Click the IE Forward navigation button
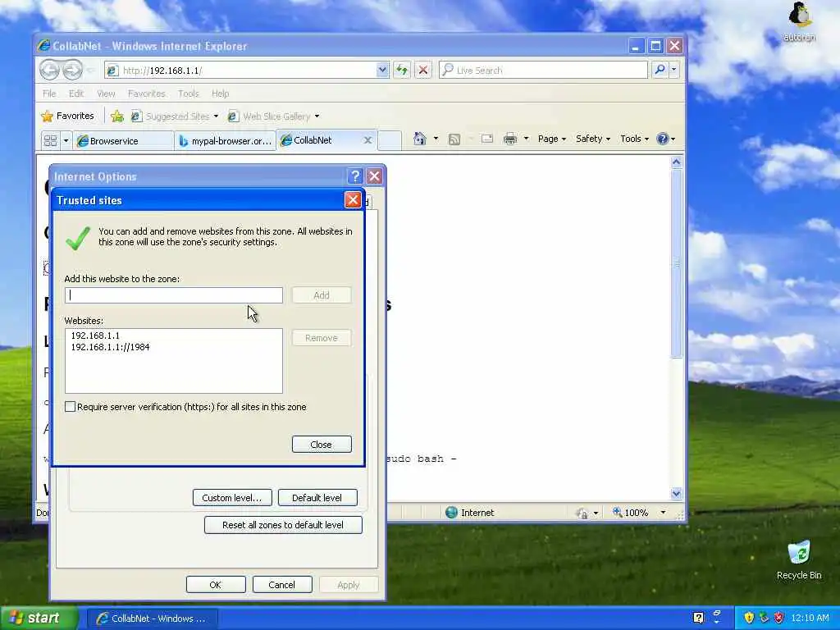The image size is (840, 630). 72,71
